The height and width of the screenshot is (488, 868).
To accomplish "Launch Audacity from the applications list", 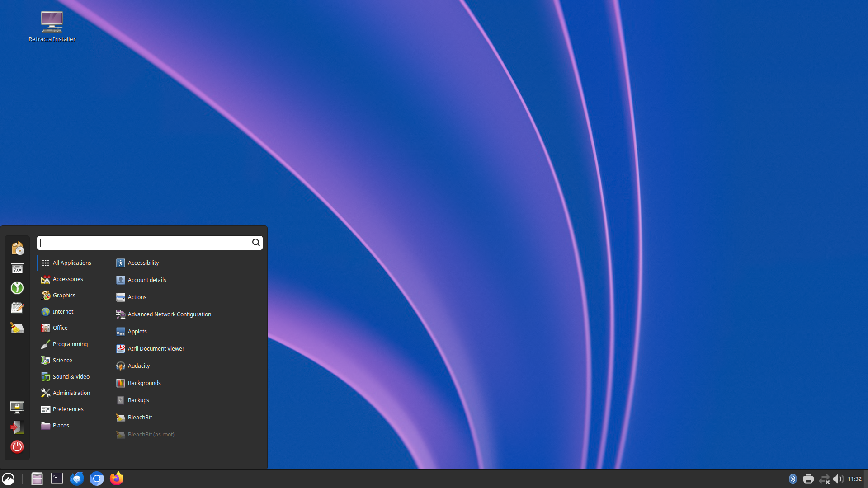I will tap(138, 366).
